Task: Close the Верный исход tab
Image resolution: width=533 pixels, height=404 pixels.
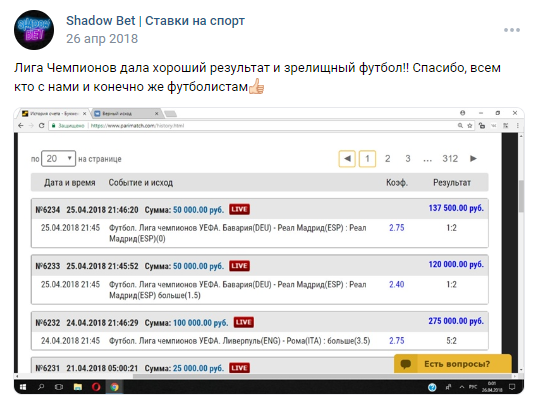Action: coord(156,113)
